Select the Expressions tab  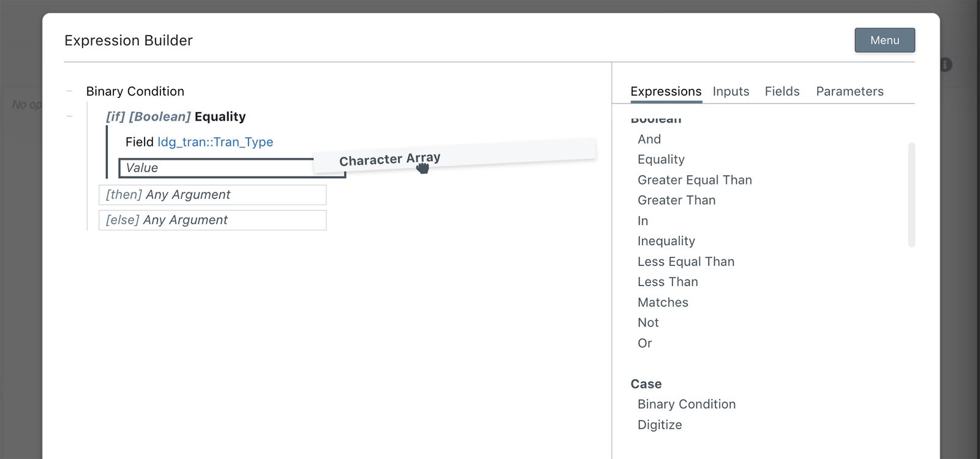(666, 91)
